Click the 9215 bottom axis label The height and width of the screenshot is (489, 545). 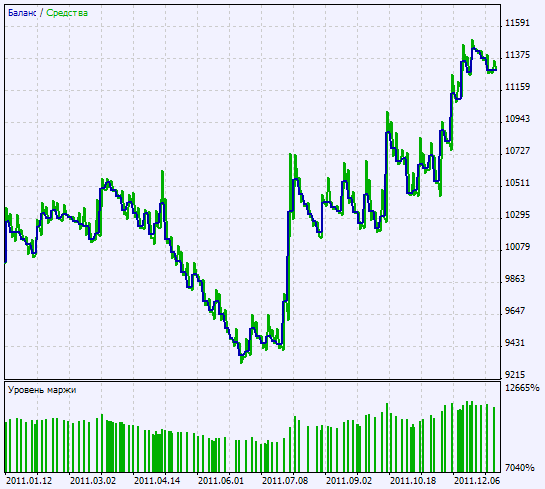click(514, 375)
